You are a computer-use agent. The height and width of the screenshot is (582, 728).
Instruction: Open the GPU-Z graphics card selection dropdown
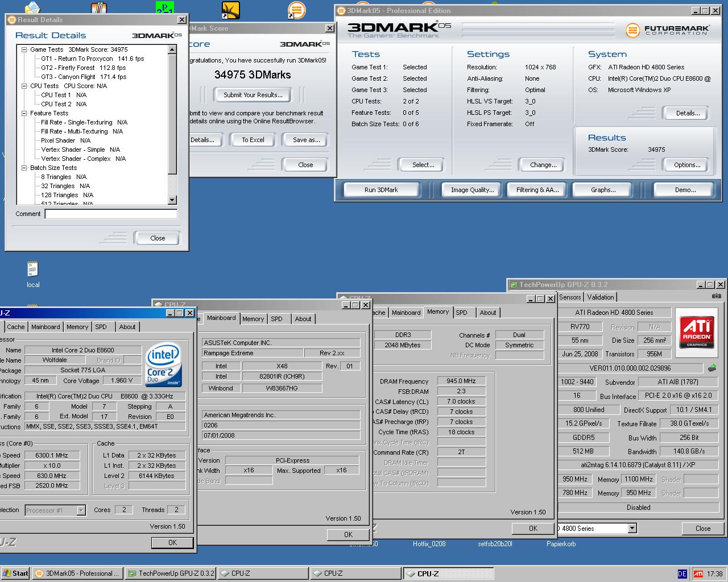click(x=632, y=529)
